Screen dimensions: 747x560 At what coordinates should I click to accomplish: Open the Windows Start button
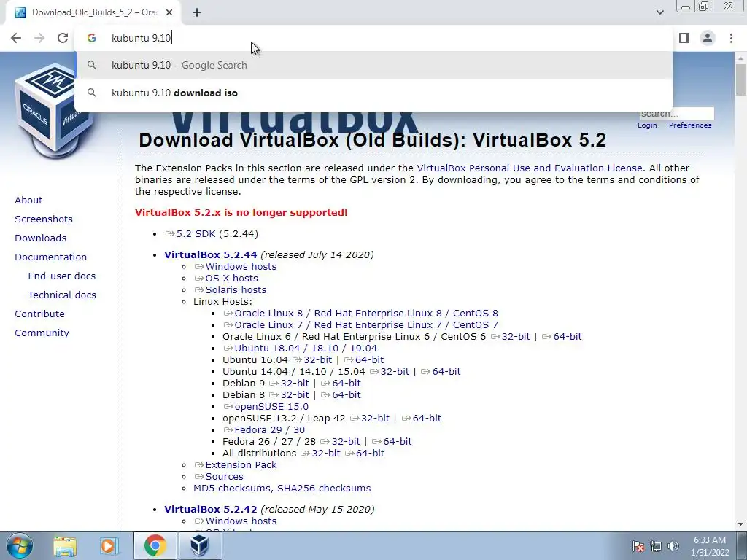pyautogui.click(x=20, y=545)
